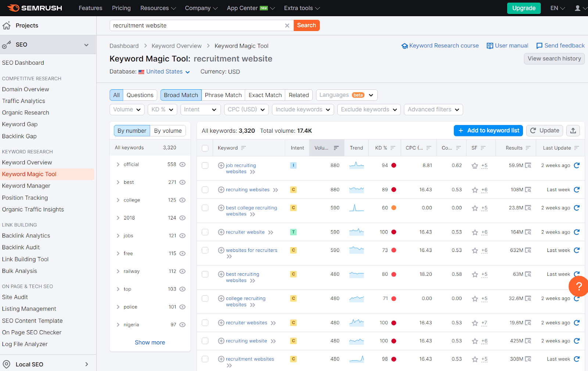Expand the college keyword group
This screenshot has width=588, height=371.
[x=118, y=200]
